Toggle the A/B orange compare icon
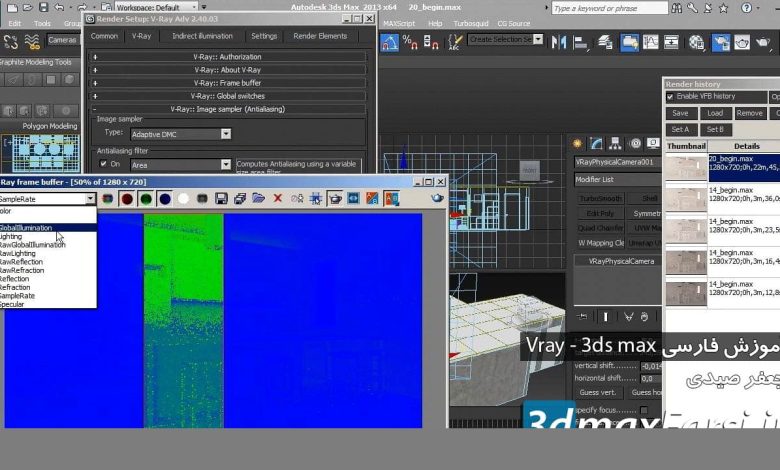Viewport: 780px width, 470px height. [x=372, y=199]
